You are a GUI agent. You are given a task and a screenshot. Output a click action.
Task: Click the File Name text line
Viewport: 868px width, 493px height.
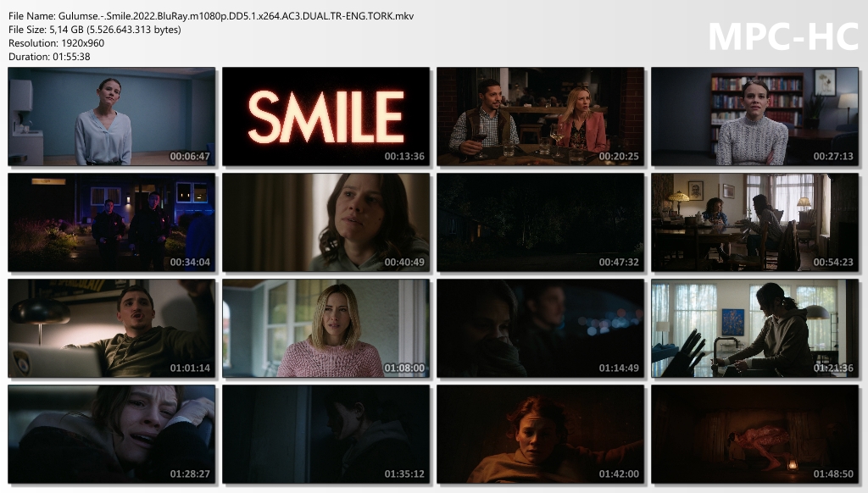pyautogui.click(x=211, y=16)
